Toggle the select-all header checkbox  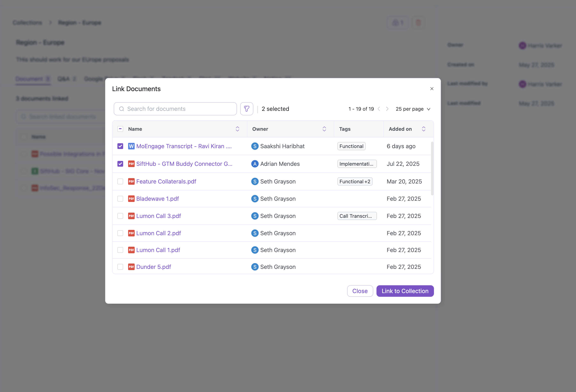click(x=120, y=129)
